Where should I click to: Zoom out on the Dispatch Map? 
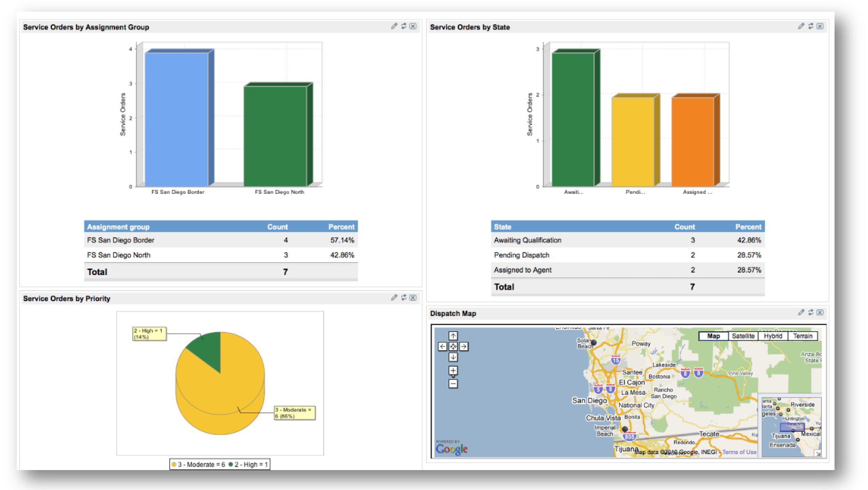point(453,384)
